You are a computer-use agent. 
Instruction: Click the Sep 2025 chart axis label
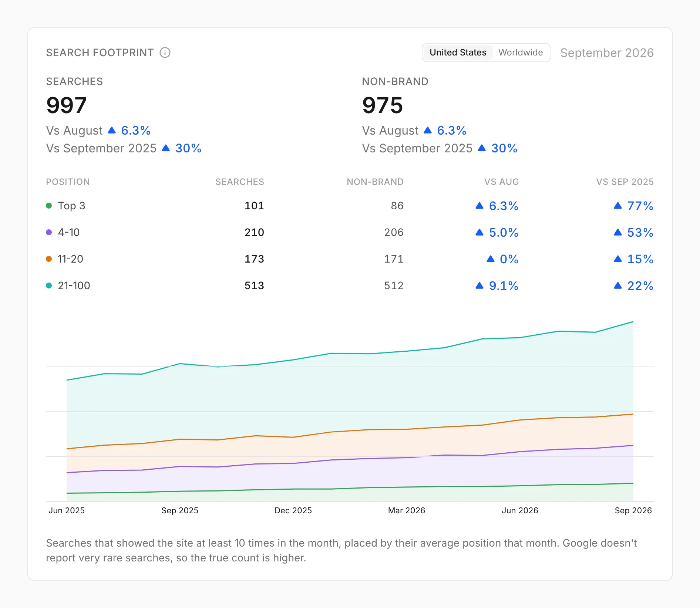(x=180, y=510)
